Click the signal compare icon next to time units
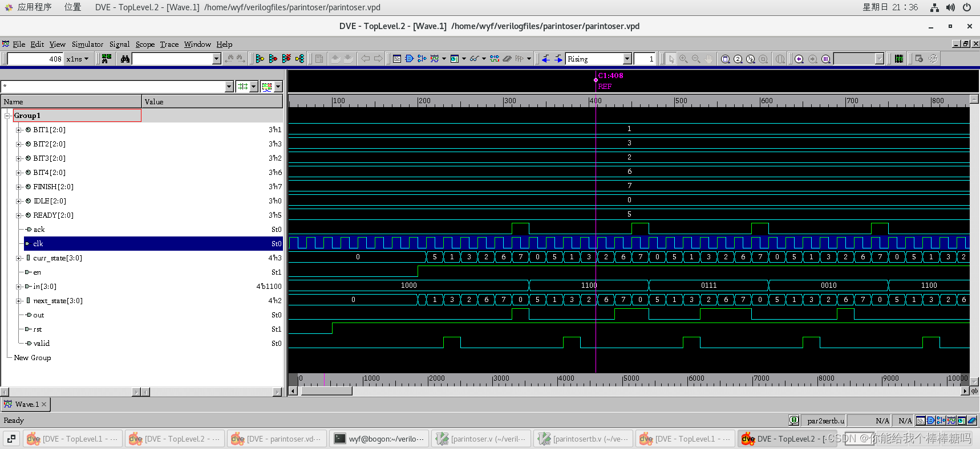 tap(106, 59)
